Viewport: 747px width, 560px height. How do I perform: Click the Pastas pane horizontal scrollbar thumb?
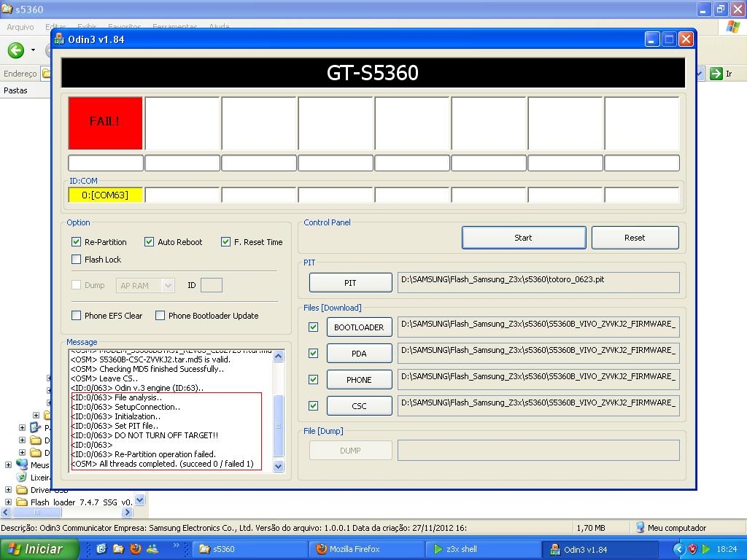pos(36,513)
